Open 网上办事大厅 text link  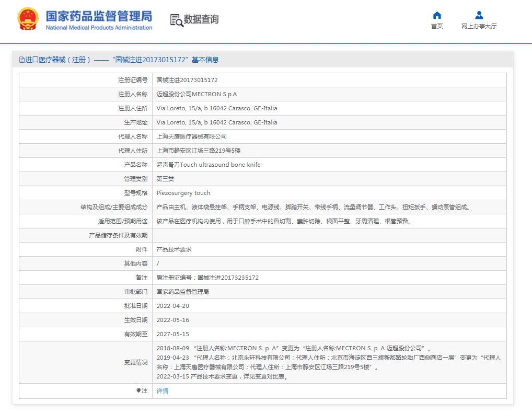point(479,27)
